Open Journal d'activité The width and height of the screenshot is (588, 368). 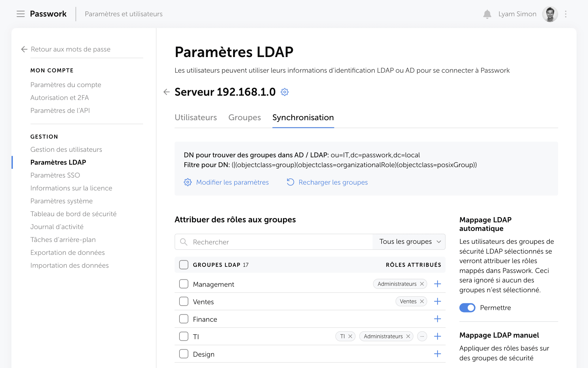pos(57,227)
